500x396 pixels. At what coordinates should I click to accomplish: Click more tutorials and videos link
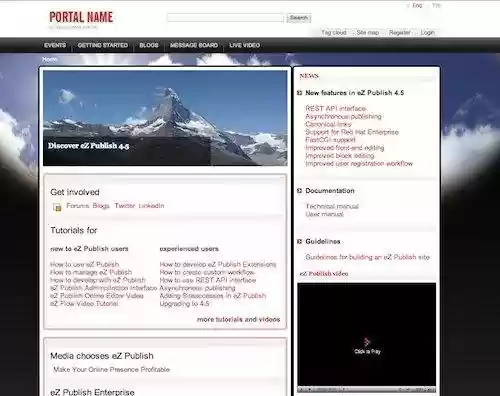pos(238,319)
